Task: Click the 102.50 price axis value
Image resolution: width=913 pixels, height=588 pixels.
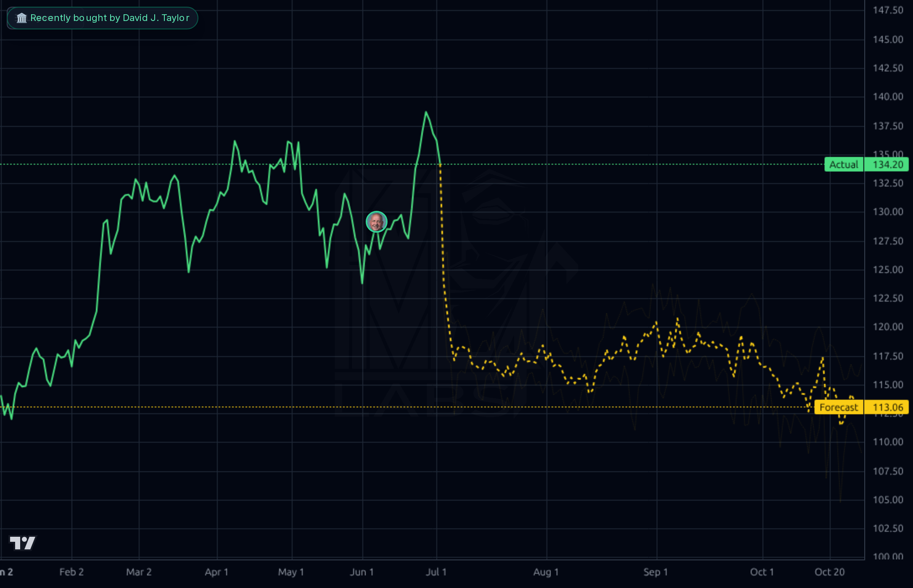Action: coord(888,528)
